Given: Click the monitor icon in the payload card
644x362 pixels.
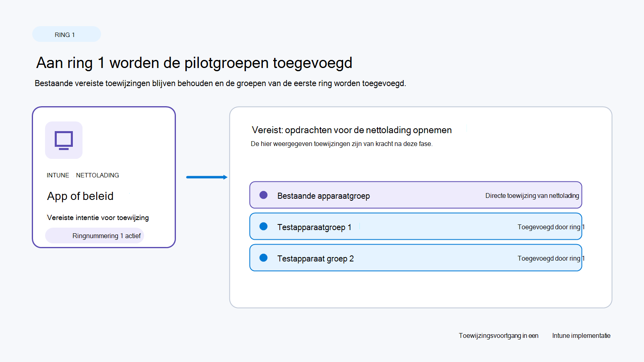Looking at the screenshot, I should click(64, 140).
